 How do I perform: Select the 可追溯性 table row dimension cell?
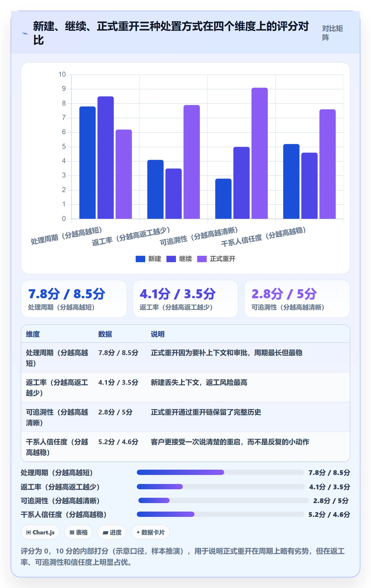tap(57, 417)
